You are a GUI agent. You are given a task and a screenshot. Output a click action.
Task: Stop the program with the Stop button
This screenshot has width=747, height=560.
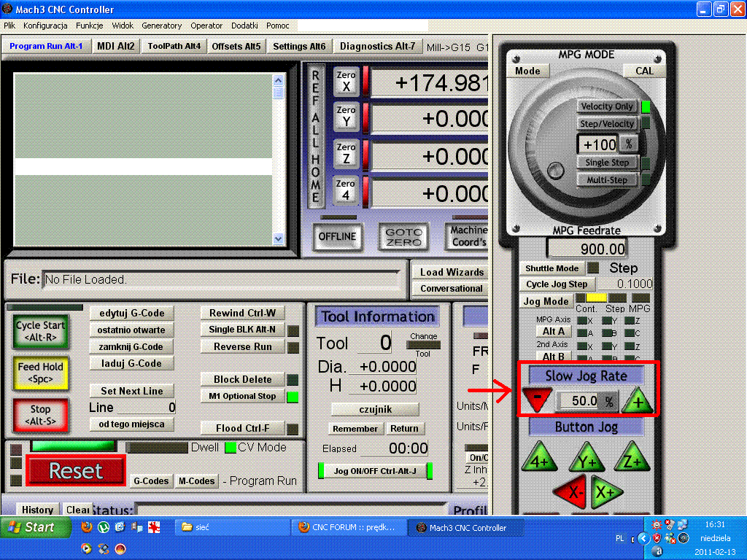[x=41, y=415]
